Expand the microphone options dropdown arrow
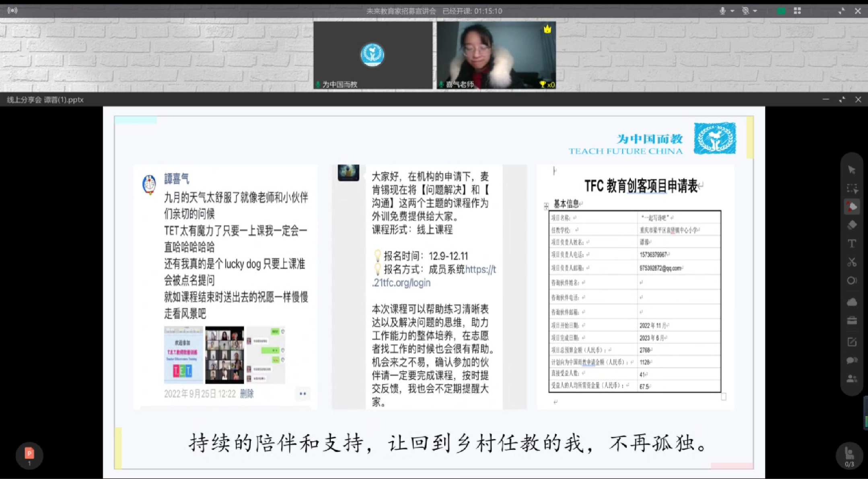Image resolution: width=868 pixels, height=479 pixels. (x=732, y=11)
